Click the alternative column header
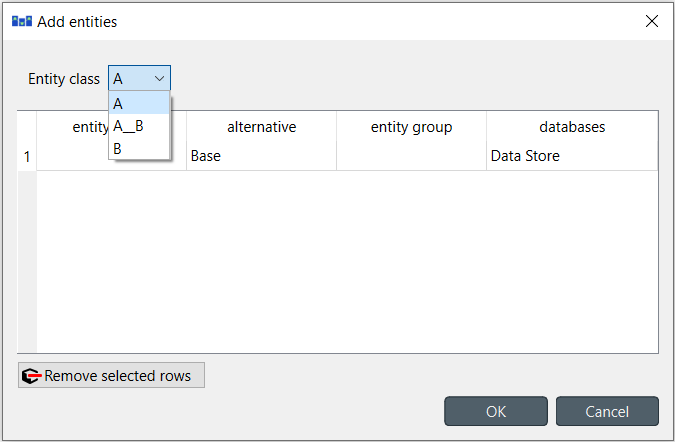Viewport: 675px width, 442px height. [x=261, y=127]
